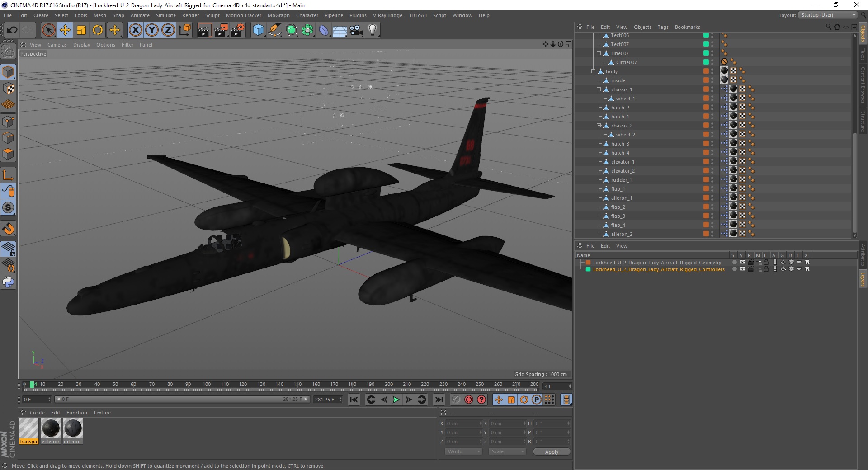Click Record Active Objects button
The height and width of the screenshot is (470, 868).
point(456,399)
